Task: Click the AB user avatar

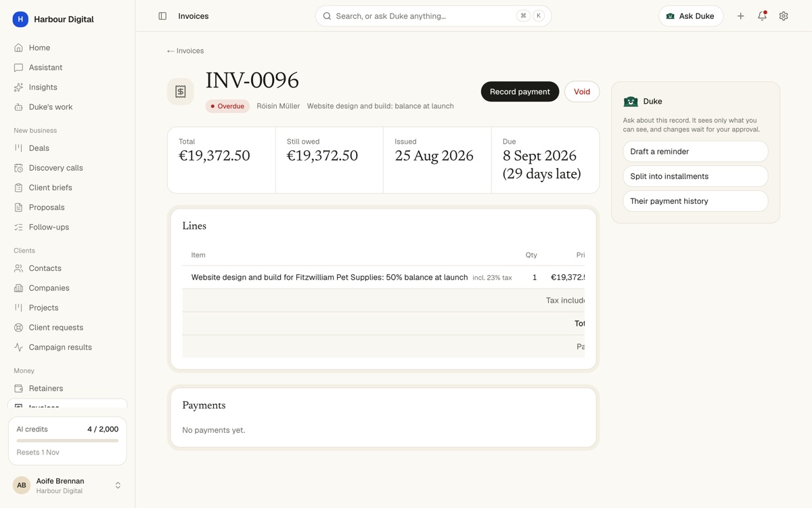Action: point(22,486)
